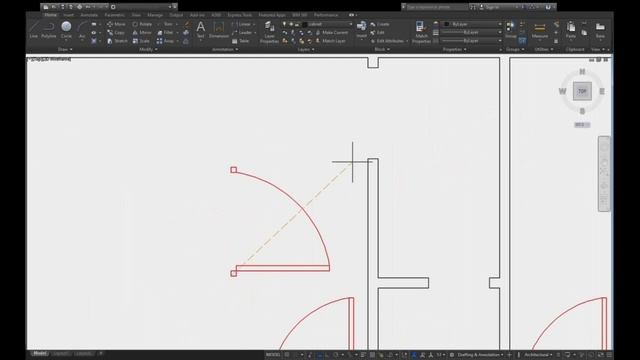This screenshot has height=360, width=640.
Task: Select the Array command
Action: pos(165,41)
